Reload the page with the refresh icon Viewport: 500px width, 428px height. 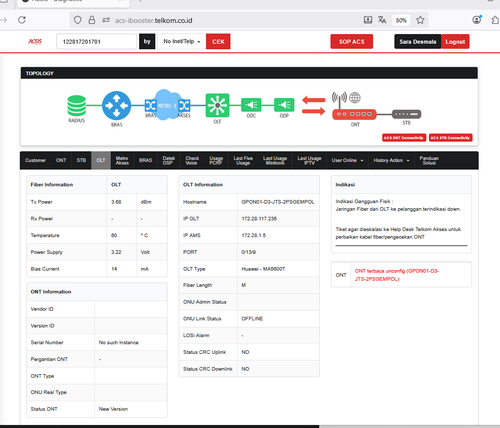click(x=22, y=20)
